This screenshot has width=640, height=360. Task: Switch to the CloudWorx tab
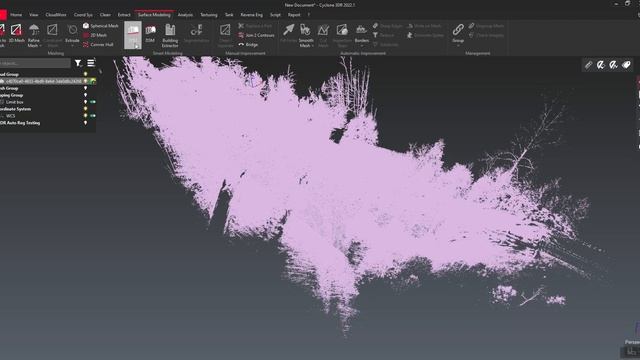(x=56, y=15)
